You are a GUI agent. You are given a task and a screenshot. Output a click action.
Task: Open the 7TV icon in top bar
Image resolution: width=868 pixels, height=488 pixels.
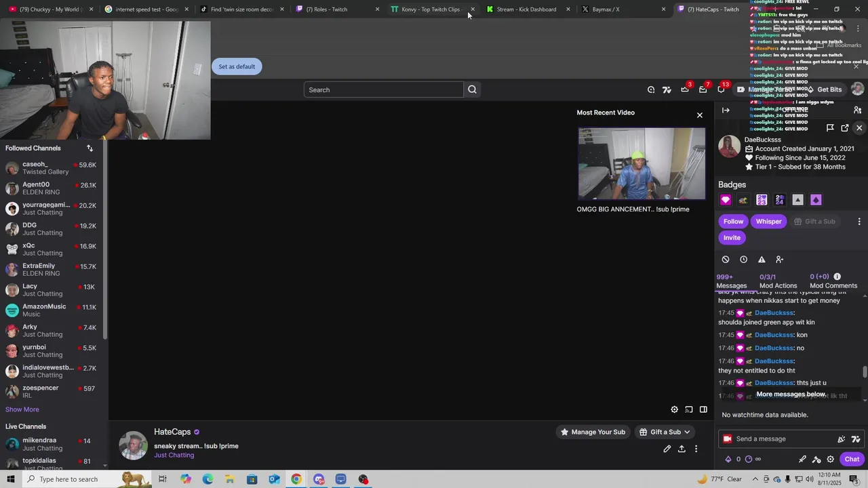(x=667, y=89)
